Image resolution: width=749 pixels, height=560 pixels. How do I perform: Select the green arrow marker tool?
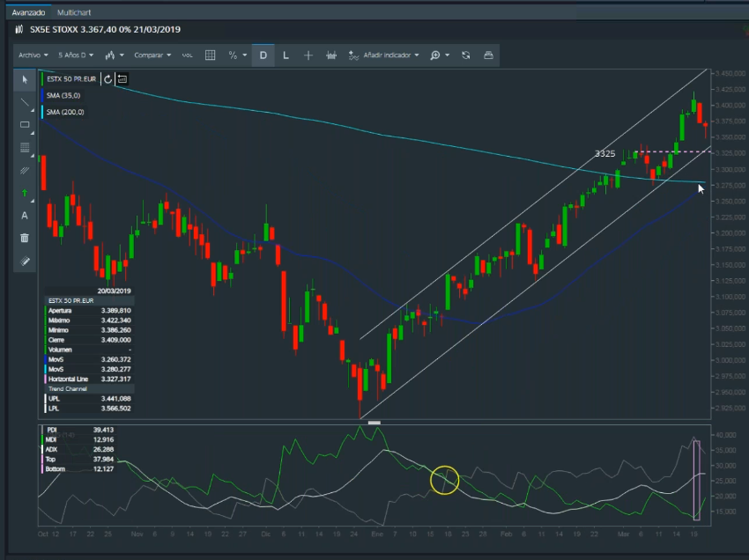point(25,192)
